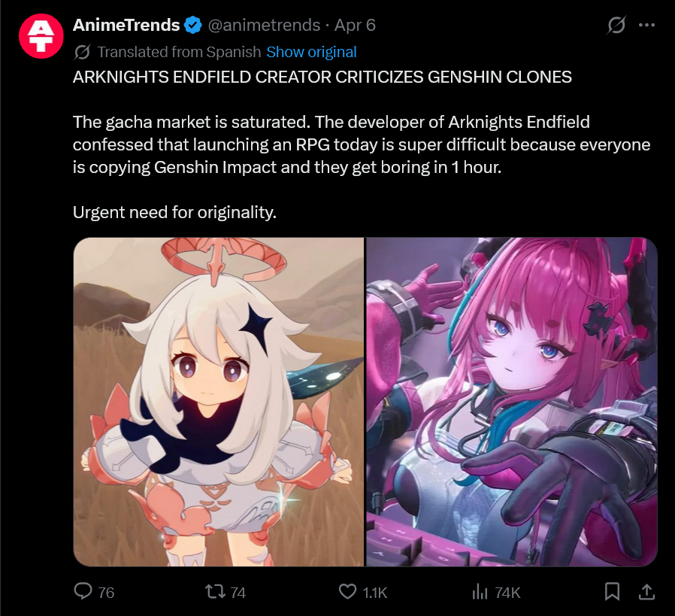Open the @animetrends handle
Screen dimensions: 675x616
click(x=264, y=26)
